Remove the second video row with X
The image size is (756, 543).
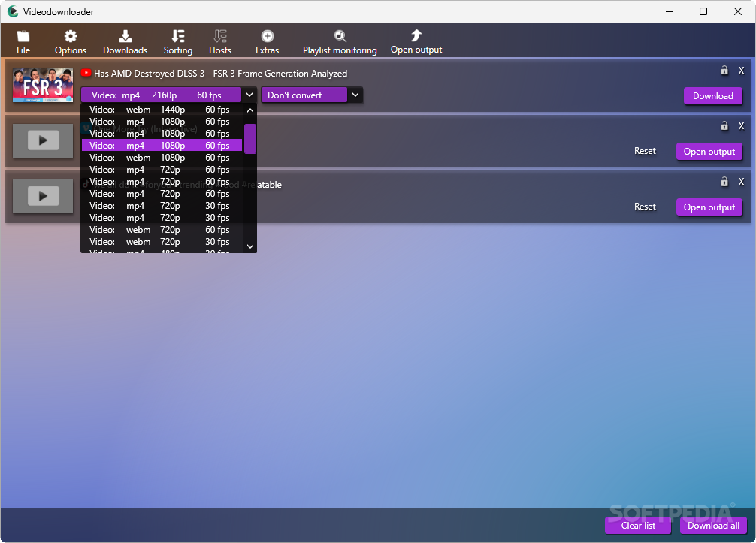pyautogui.click(x=742, y=126)
